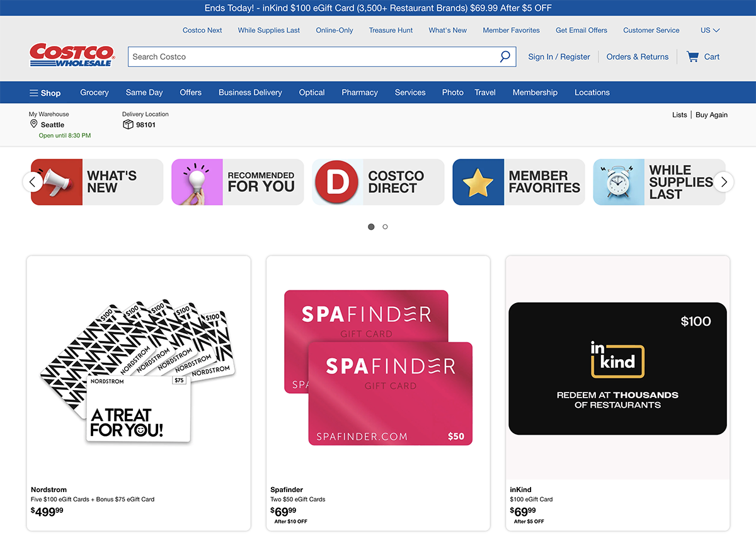Open the Travel section

coord(485,93)
